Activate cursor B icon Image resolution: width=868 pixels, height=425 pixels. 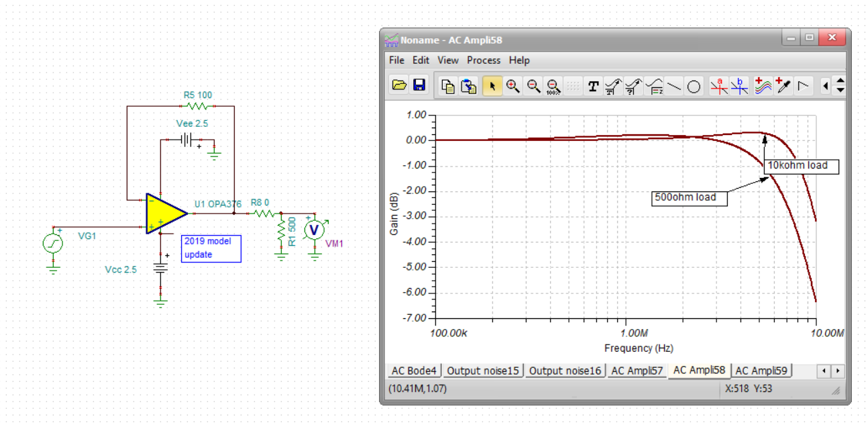(x=739, y=86)
